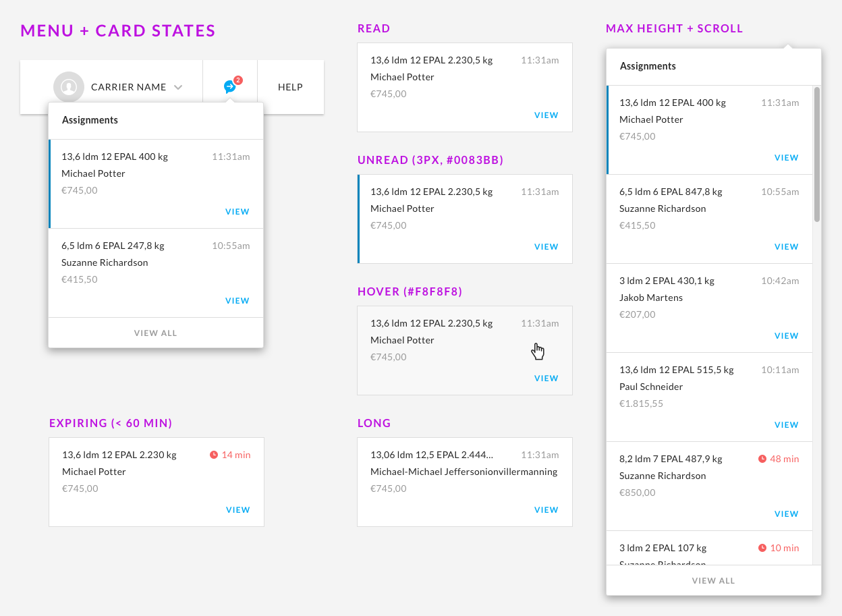Select the 13,6 ldm 12 EPAL 2.230 kg title
842x616 pixels.
(x=119, y=455)
